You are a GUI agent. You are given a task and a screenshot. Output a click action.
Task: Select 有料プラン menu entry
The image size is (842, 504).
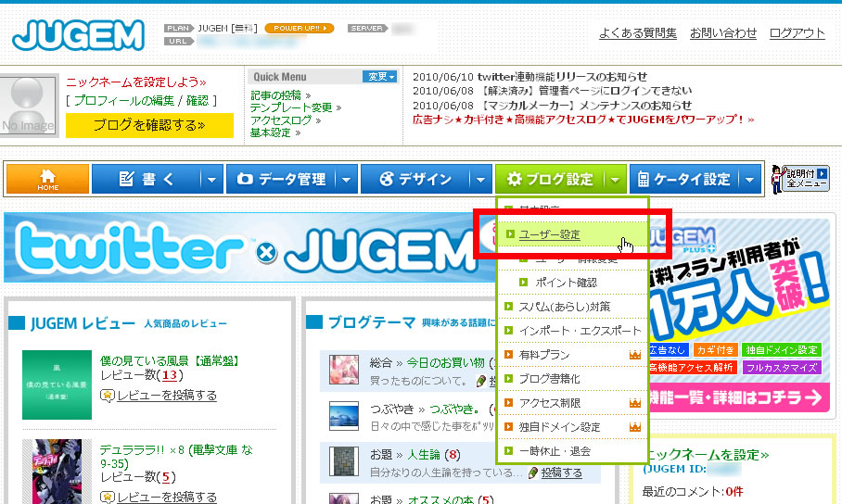tap(544, 355)
